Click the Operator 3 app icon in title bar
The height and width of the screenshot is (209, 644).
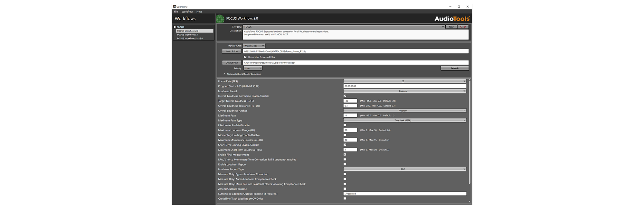(175, 6)
